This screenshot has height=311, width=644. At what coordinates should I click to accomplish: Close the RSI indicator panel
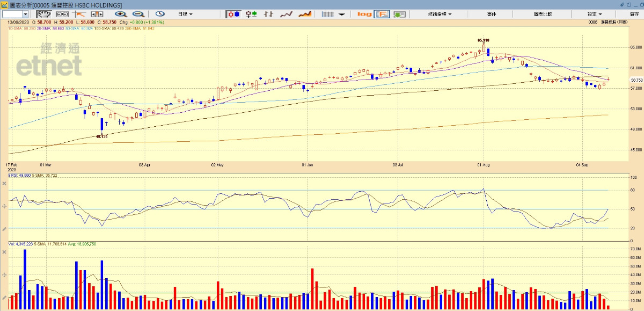click(4, 184)
